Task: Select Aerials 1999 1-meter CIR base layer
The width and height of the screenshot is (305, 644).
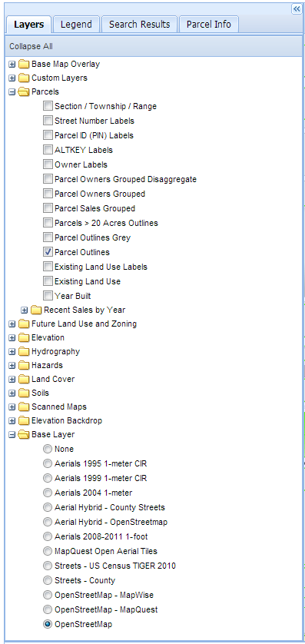Action: click(x=48, y=478)
